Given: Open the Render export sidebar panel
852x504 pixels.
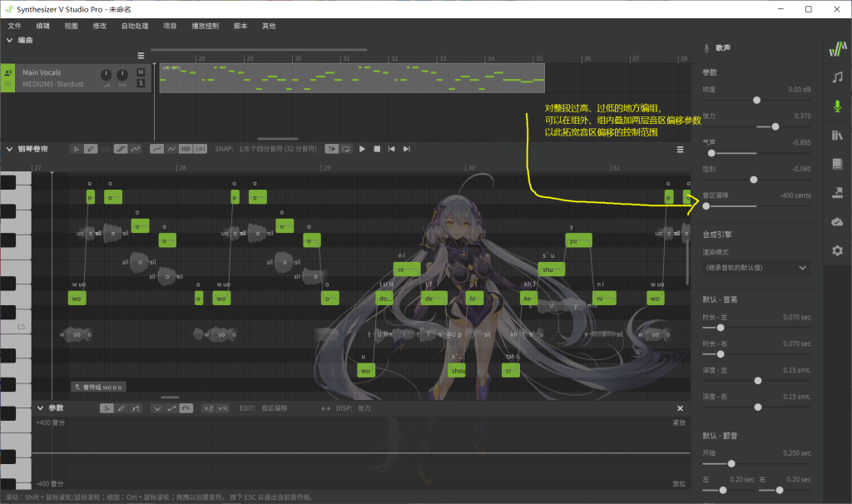Looking at the screenshot, I should click(837, 192).
